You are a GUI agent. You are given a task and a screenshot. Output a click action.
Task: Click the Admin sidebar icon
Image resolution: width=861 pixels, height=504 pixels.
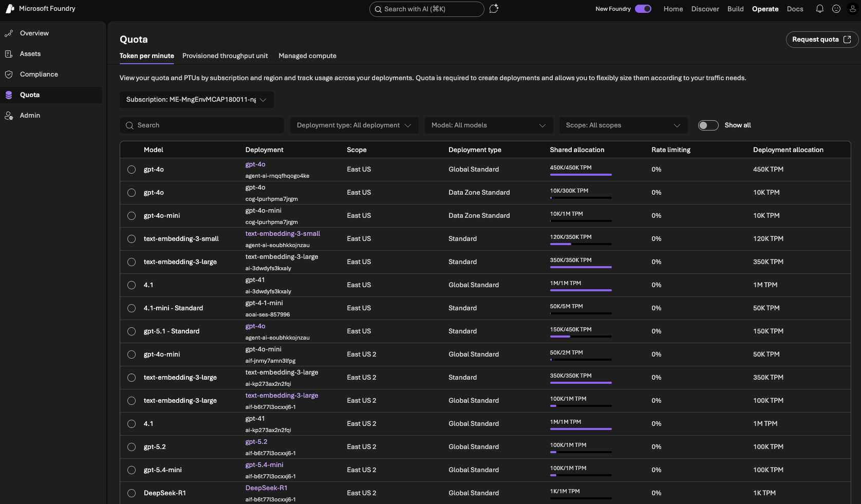9,116
